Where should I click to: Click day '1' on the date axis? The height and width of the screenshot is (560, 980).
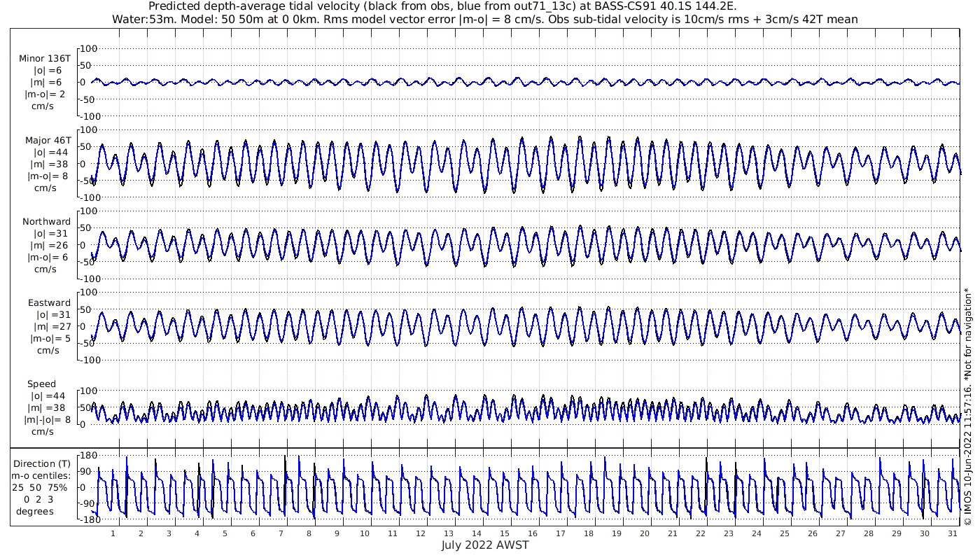(x=113, y=533)
